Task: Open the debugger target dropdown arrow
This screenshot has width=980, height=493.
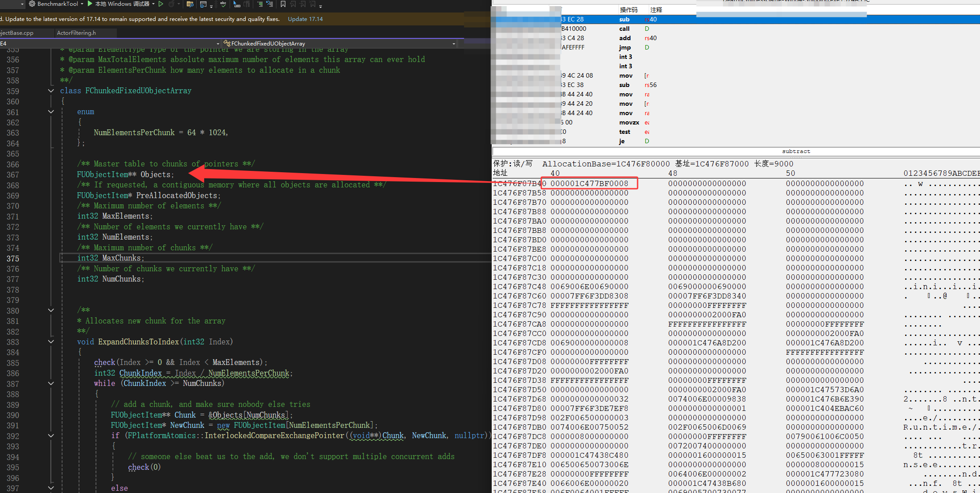Action: 153,4
